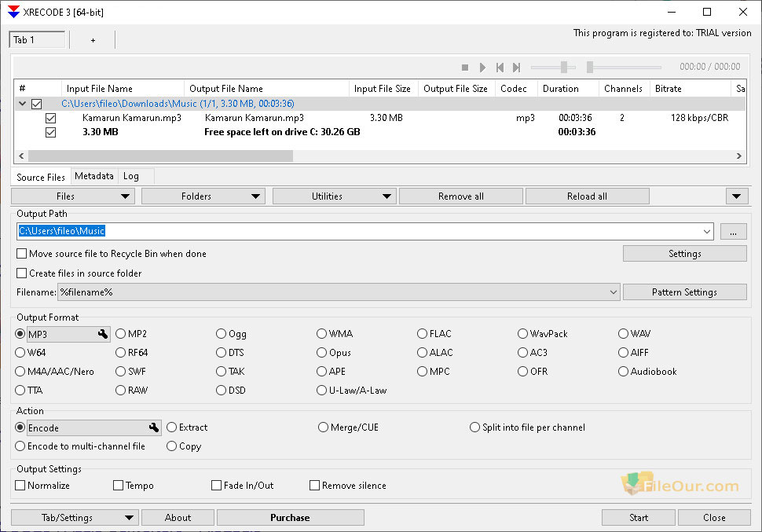
Task: Click the Close button at bottom
Action: coord(714,517)
